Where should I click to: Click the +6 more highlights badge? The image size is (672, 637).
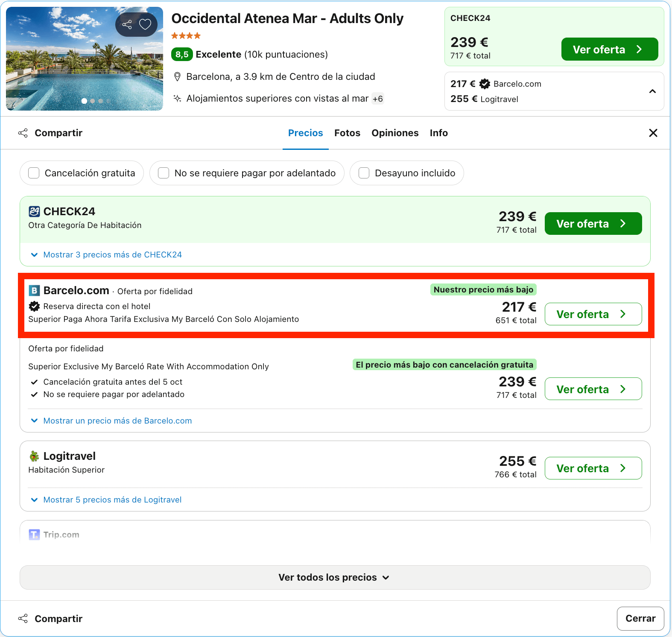[378, 99]
